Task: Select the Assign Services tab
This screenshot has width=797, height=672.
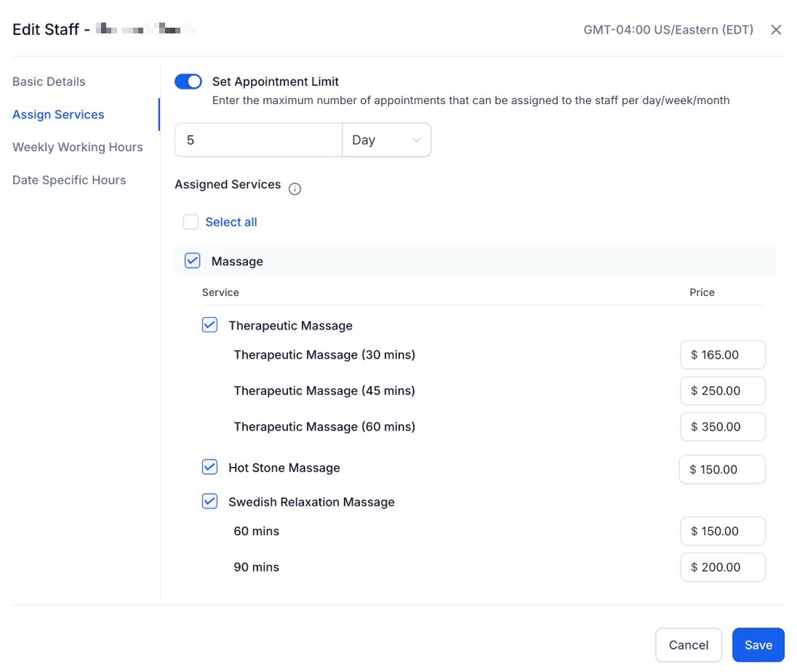Action: point(58,114)
